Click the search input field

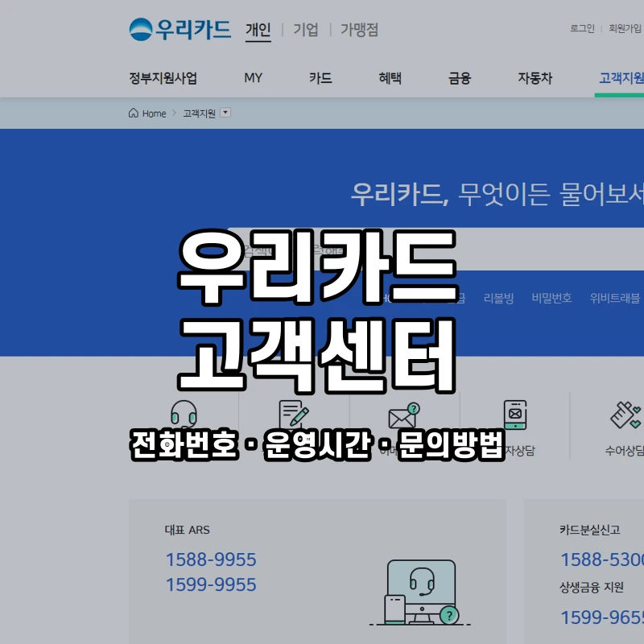click(436, 249)
